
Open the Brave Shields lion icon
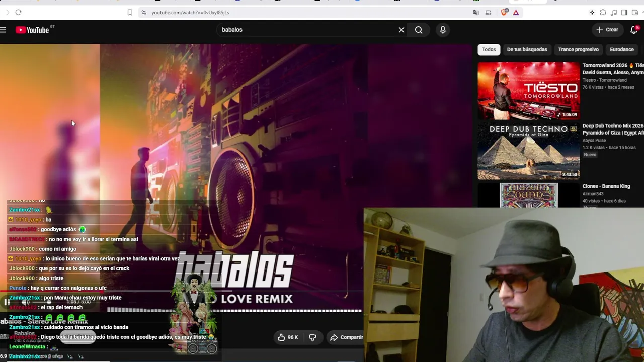504,12
